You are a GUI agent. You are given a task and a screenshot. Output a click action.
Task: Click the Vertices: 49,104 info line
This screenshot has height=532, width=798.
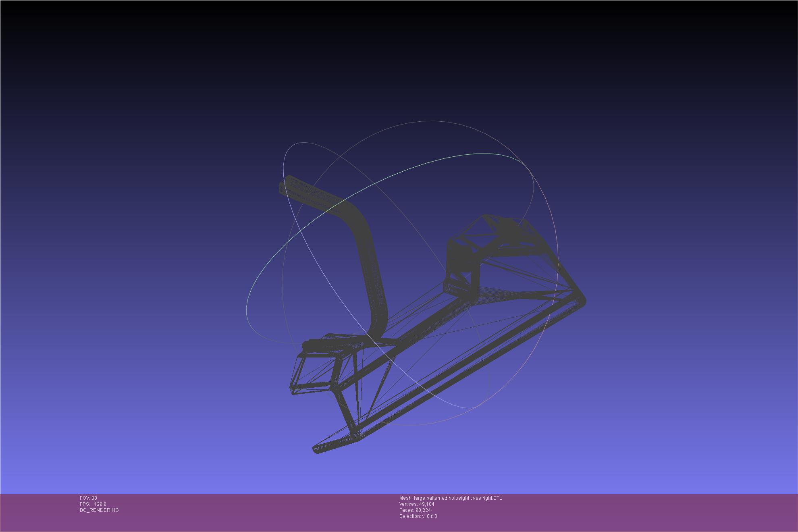[417, 504]
